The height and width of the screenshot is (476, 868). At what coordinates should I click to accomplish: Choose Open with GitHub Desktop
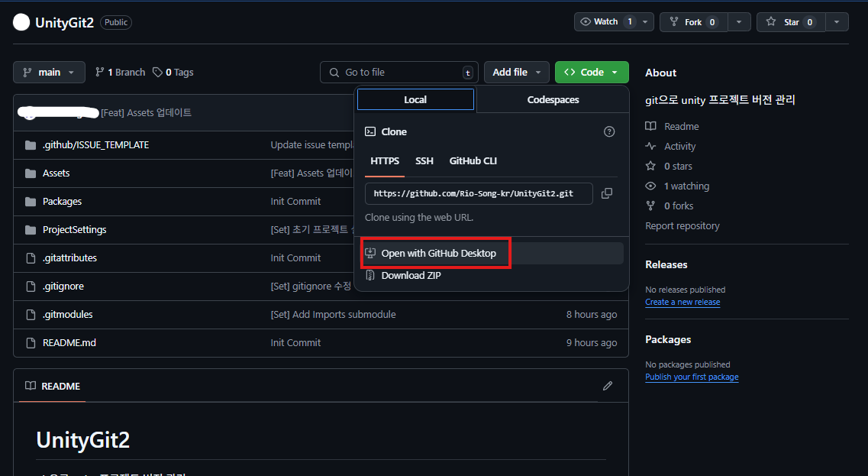pos(492,253)
